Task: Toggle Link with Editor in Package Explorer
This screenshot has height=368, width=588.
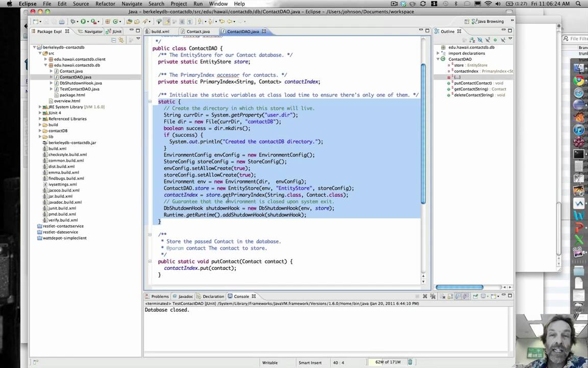Action: pyautogui.click(x=121, y=39)
